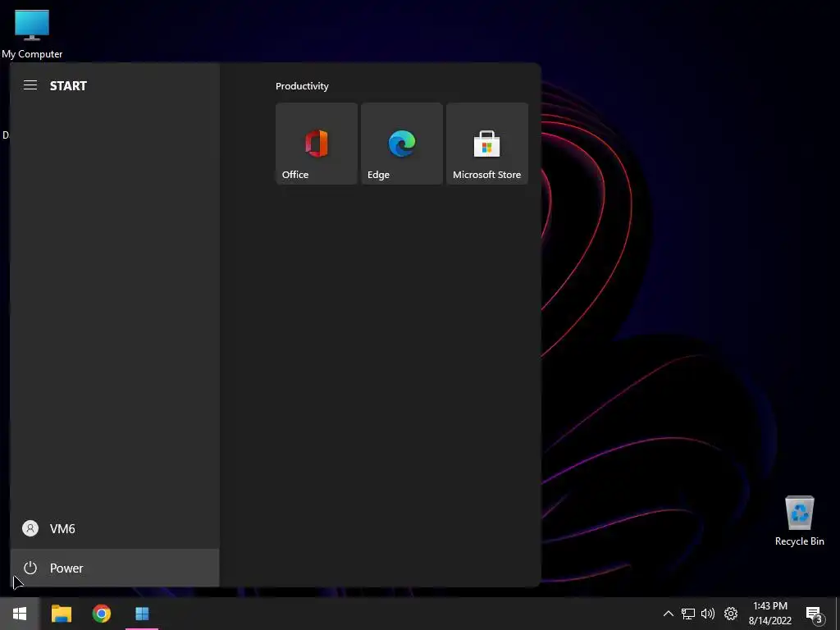Image resolution: width=840 pixels, height=630 pixels.
Task: Select the Recycle Bin desktop icon
Action: click(799, 521)
